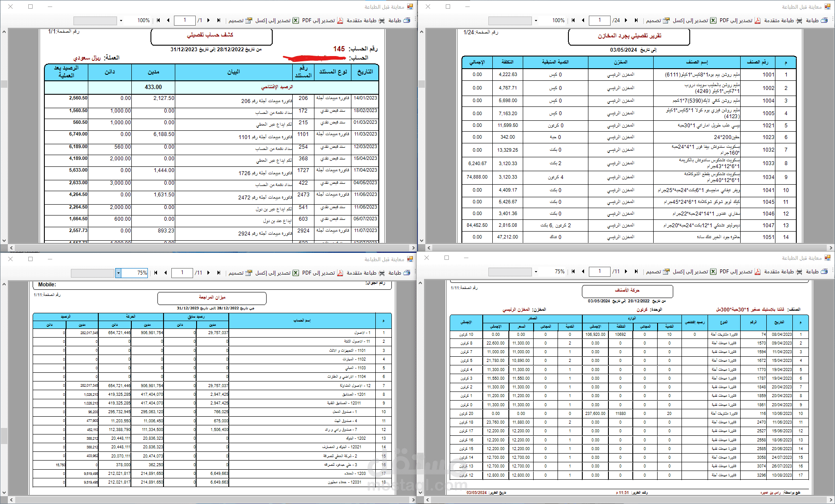
Task: Click vertical scrollbar down arrow in the account statement
Action: pos(4,240)
